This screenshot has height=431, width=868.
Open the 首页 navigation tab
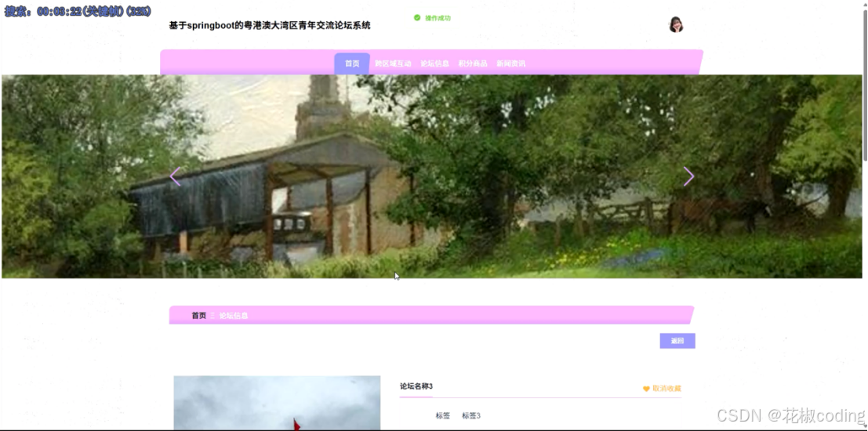coord(352,63)
